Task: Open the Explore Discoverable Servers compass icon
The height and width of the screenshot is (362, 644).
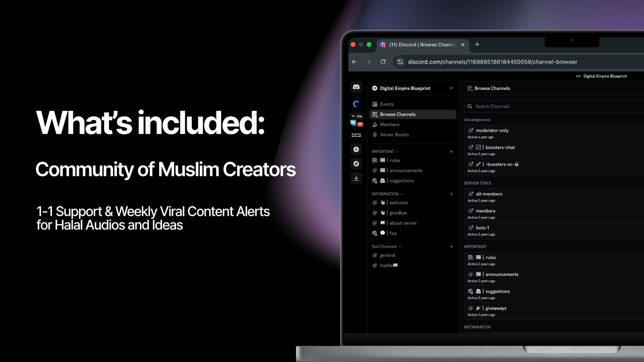Action: pyautogui.click(x=356, y=164)
